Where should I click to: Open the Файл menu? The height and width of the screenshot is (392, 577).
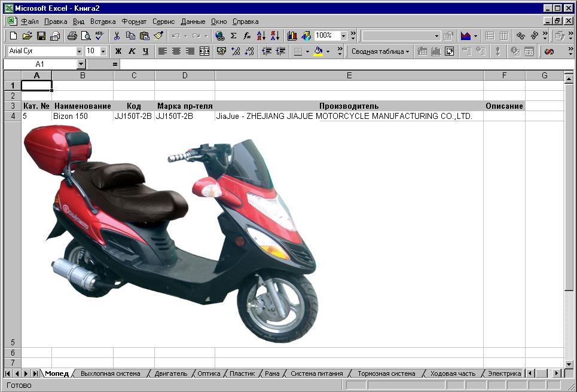(29, 22)
